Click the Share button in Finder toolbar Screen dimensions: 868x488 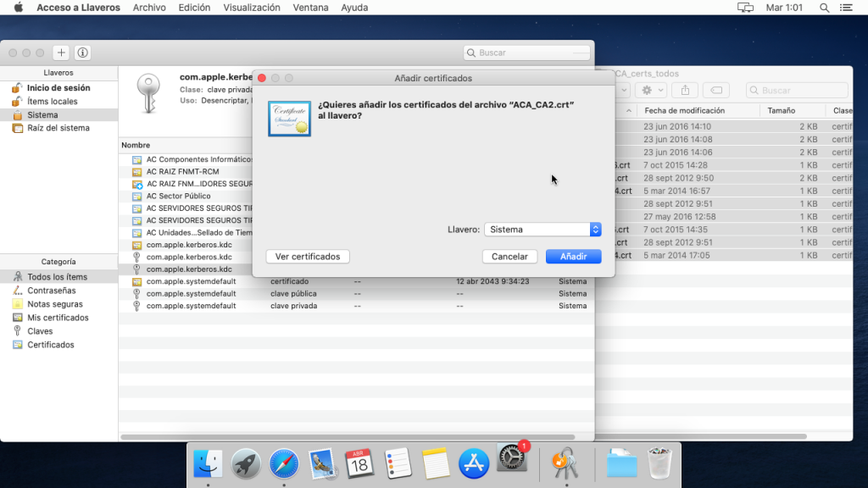tap(685, 90)
